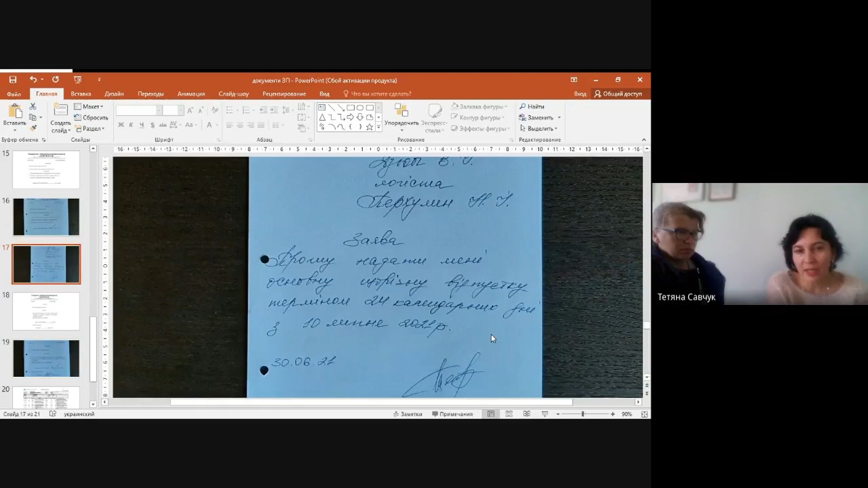Image resolution: width=868 pixels, height=488 pixels.
Task: Adjust the zoom slider in status bar
Action: 583,414
